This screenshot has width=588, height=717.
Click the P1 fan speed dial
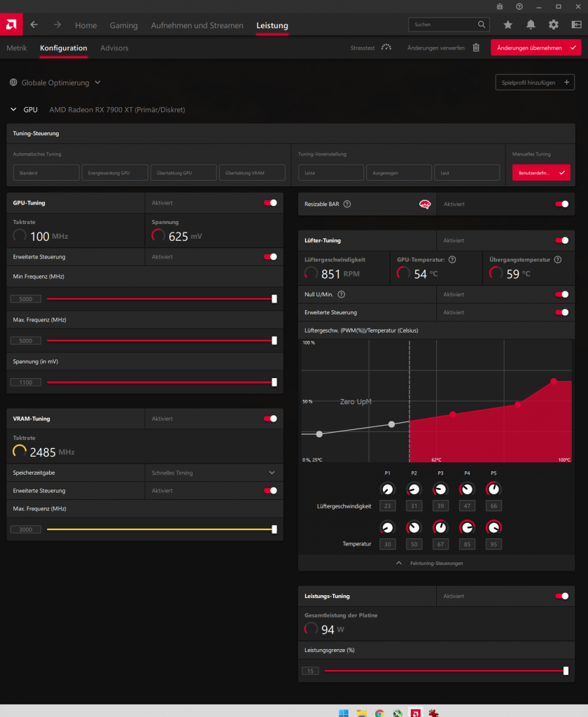(387, 489)
